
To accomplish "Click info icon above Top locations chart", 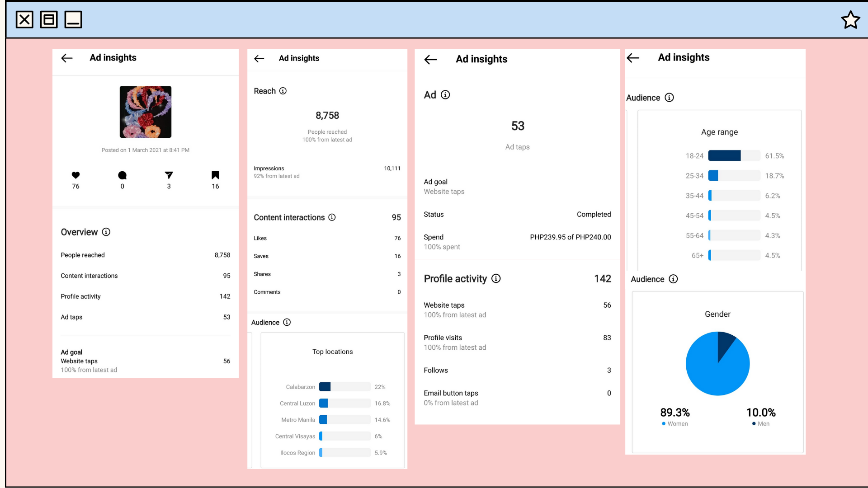I will (287, 322).
